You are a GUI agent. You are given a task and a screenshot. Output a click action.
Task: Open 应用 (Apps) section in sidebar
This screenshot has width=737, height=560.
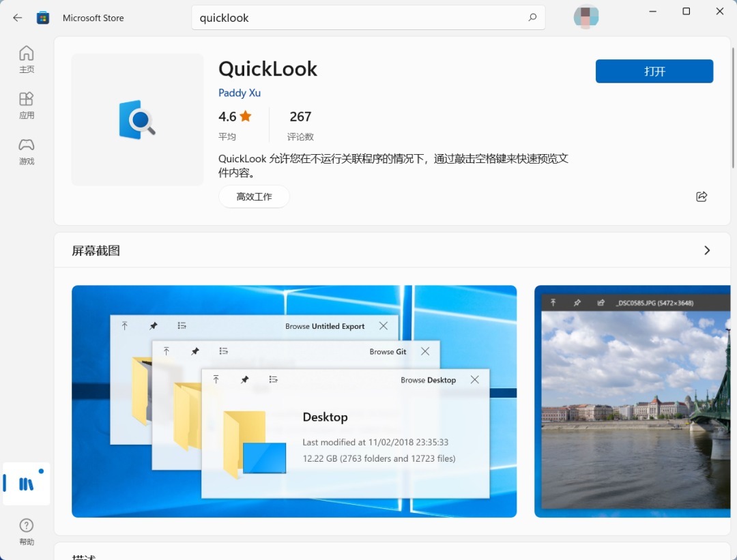(x=27, y=105)
